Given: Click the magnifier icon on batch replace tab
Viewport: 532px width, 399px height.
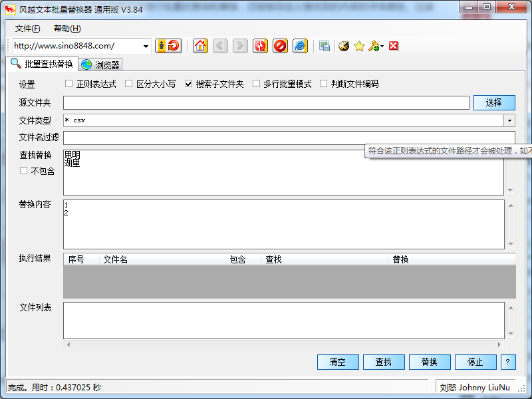Looking at the screenshot, I should coord(15,63).
